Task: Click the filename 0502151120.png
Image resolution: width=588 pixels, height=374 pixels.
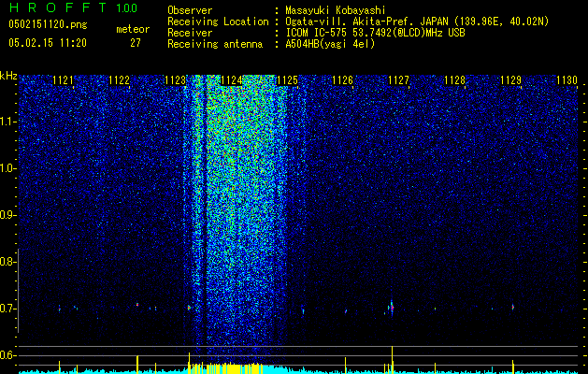Action: (48, 24)
